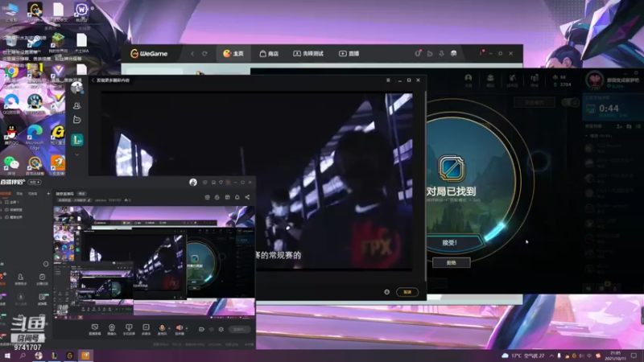This screenshot has width=644, height=362.
Task: Open the WeGame 直播 live tab
Action: pos(349,54)
